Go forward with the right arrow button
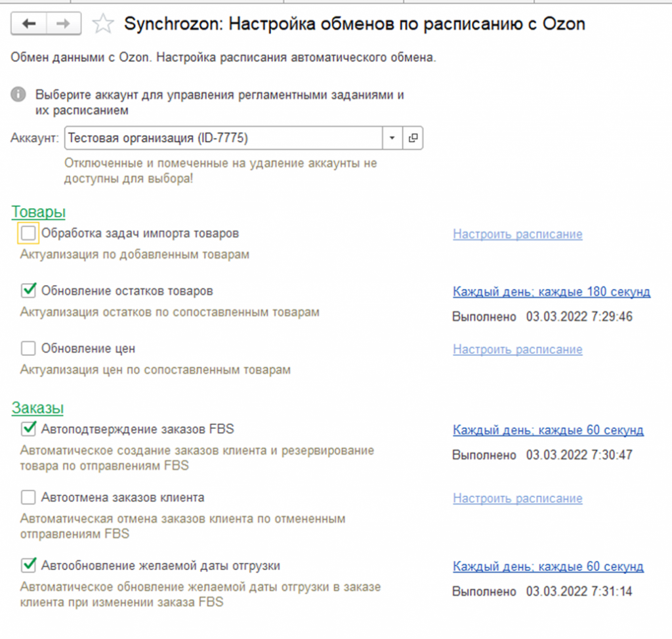The height and width of the screenshot is (639, 672). (x=64, y=24)
